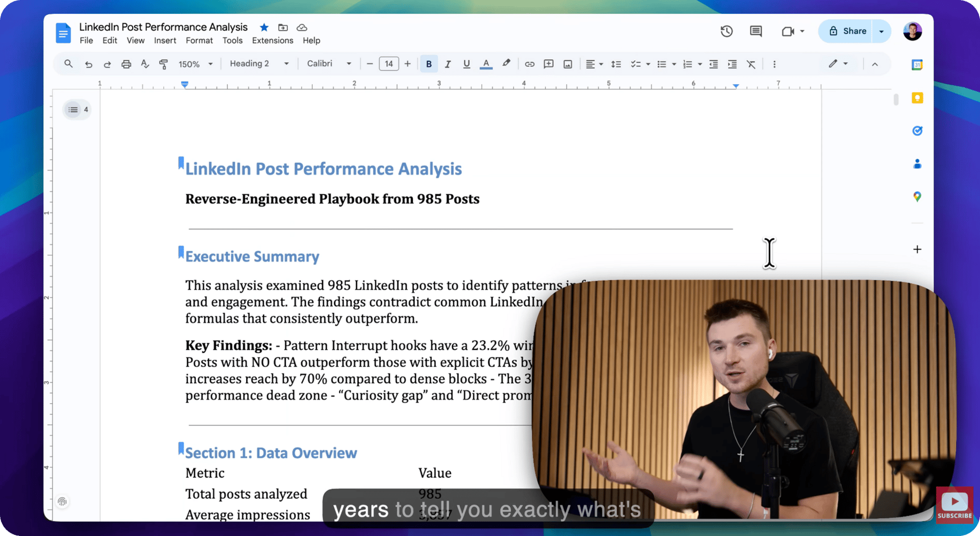Click the vertical scrollbar thumb
Image resolution: width=980 pixels, height=536 pixels.
coord(896,99)
